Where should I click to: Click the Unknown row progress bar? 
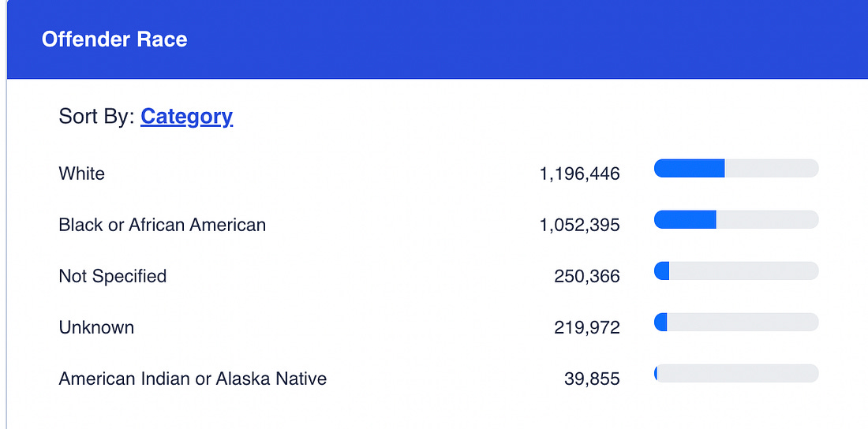tap(736, 322)
